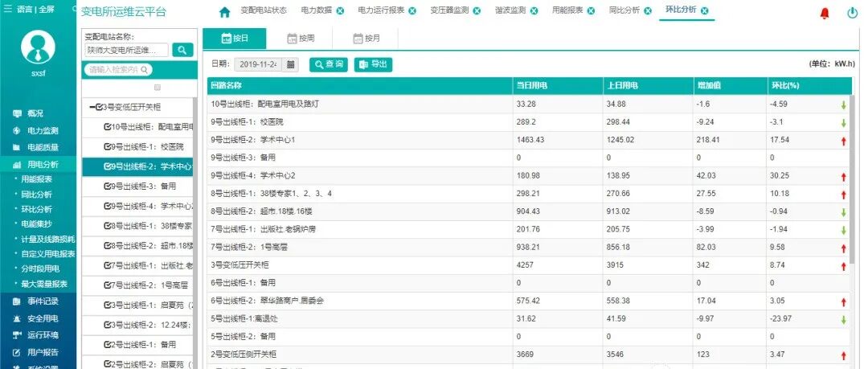Click the user avatar sxsf
Screen dimensions: 868x369
tap(38, 47)
